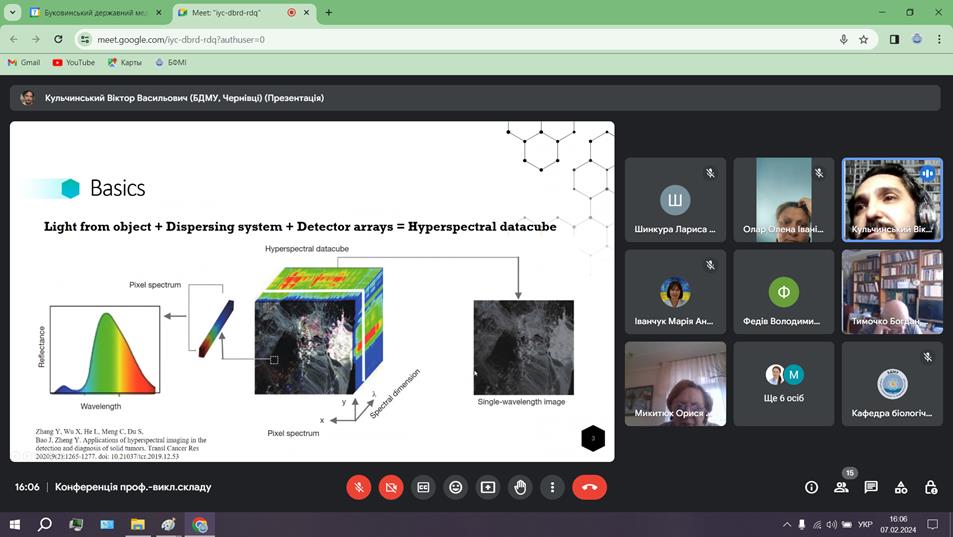Select Кафедра біологіч... participant tile
Image resolution: width=953 pixels, height=537 pixels.
point(892,383)
